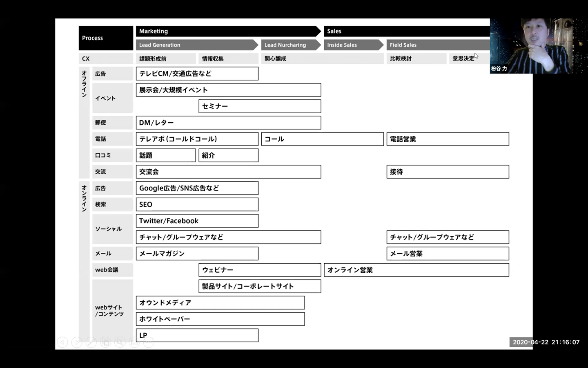Click the 郵便 category label
The width and height of the screenshot is (588, 368).
click(x=113, y=123)
